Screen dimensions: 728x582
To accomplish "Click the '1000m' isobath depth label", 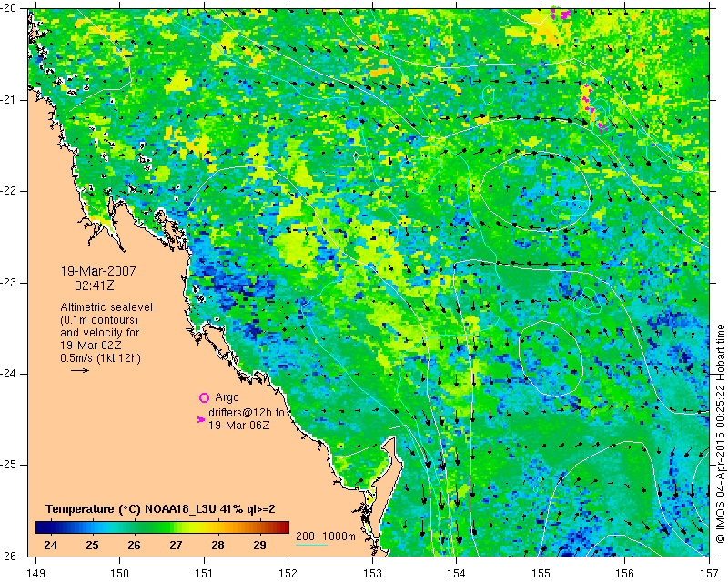I will pos(339,536).
